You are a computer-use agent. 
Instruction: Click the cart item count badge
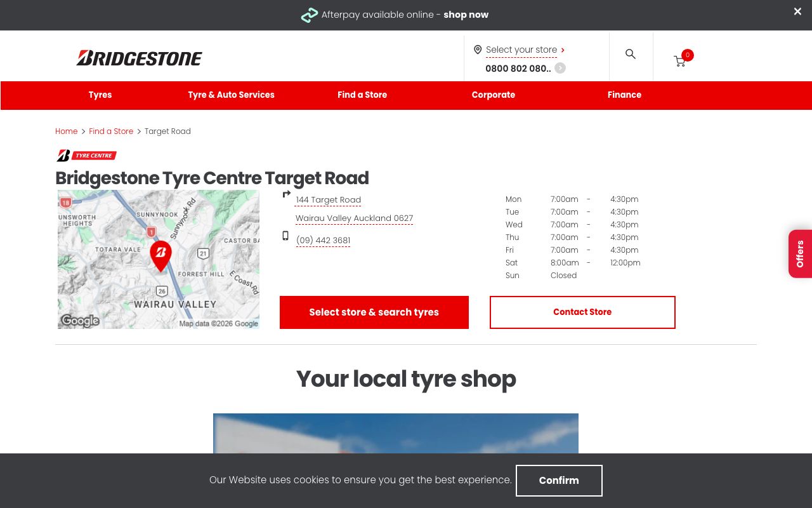(x=688, y=55)
